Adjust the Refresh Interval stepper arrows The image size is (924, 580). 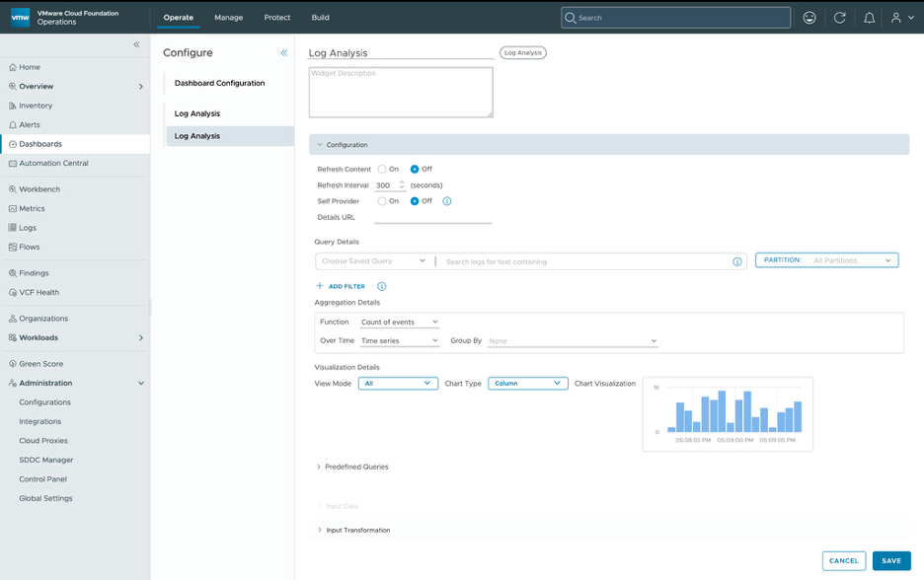point(402,184)
